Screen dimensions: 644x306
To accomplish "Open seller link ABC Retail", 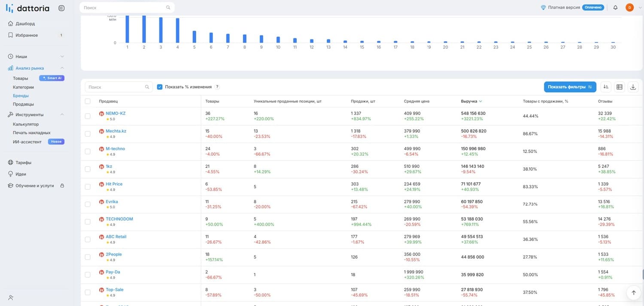I will point(116,237).
